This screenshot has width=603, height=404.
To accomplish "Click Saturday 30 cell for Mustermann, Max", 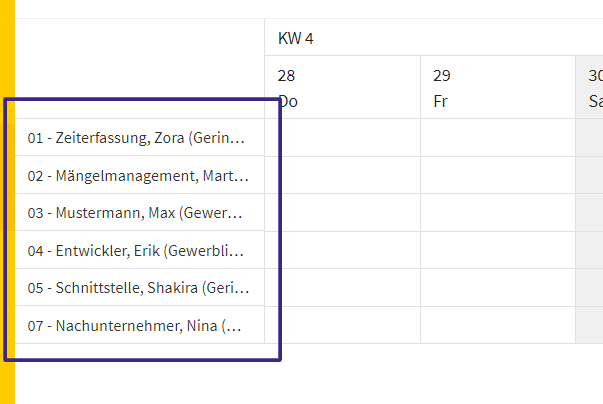I will (x=590, y=213).
